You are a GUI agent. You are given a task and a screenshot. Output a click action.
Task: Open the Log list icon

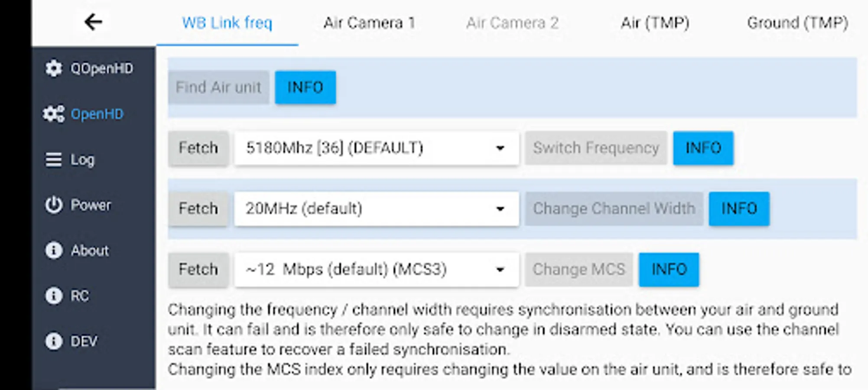tap(54, 159)
